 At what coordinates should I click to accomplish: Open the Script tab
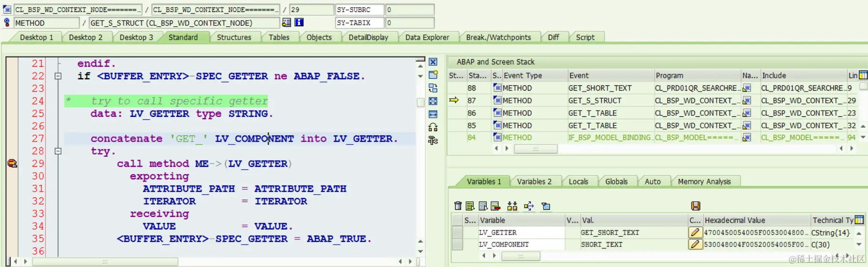tap(585, 37)
